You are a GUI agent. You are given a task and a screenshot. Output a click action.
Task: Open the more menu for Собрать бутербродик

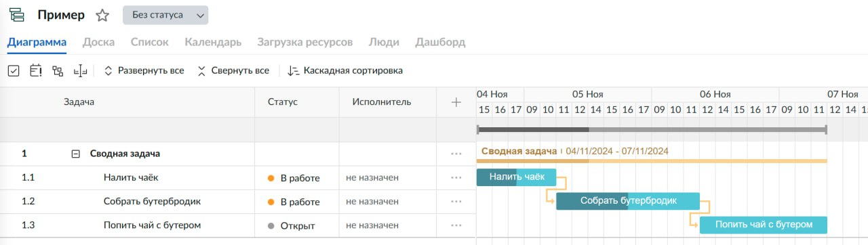[456, 202]
